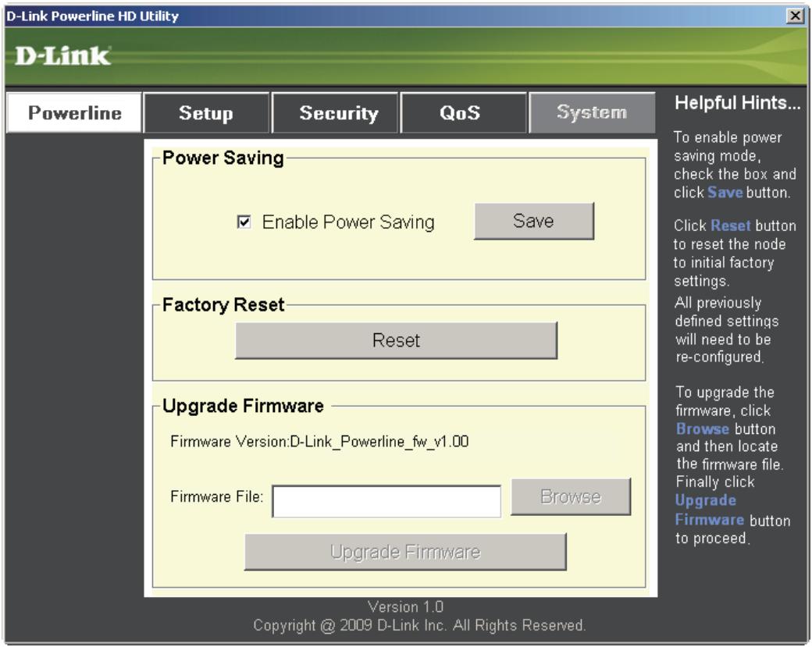Click the firmware version text D-Link_Powerline_fw_v1.00
Screen dimensions: 812x647
(379, 442)
